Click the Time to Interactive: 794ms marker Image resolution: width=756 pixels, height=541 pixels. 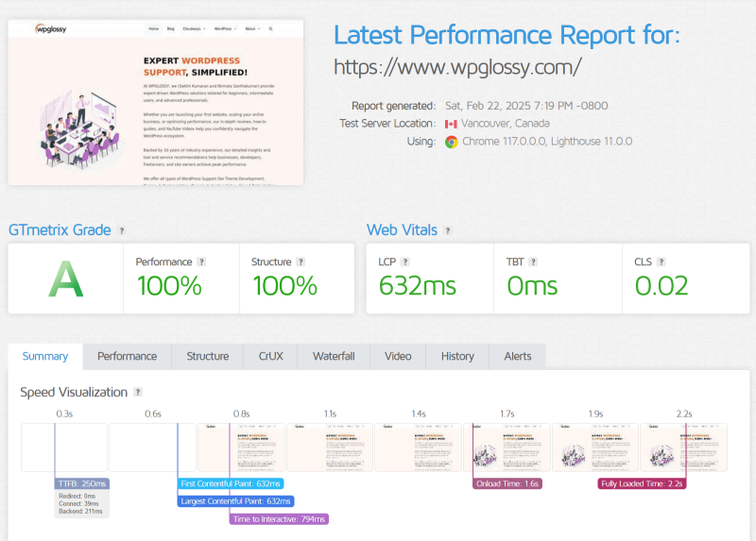[279, 519]
